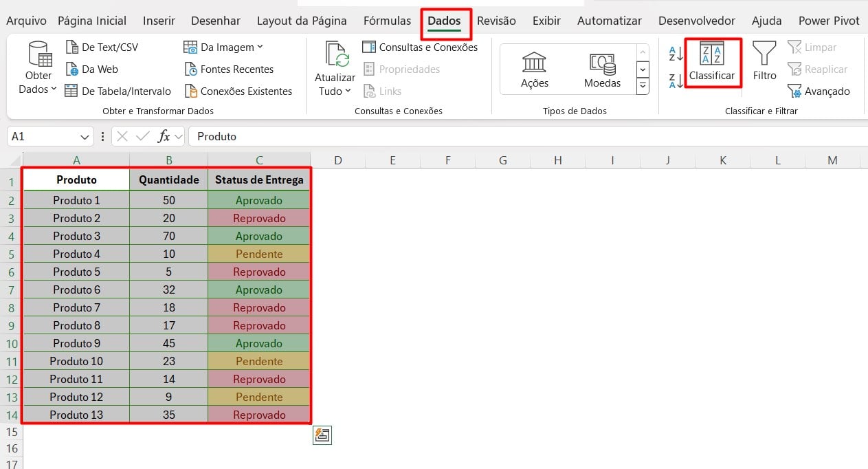Click Quick Analysis icon below table
Screen dimensions: 868x469
tap(322, 435)
